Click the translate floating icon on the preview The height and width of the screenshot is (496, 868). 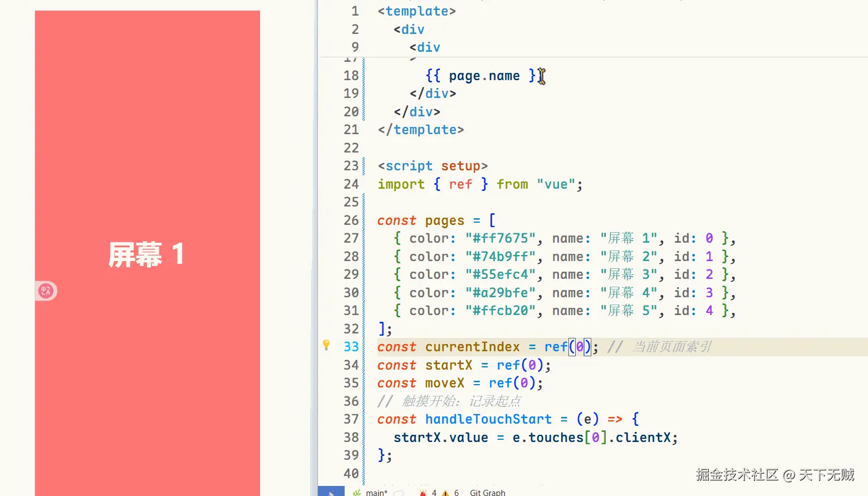(46, 291)
